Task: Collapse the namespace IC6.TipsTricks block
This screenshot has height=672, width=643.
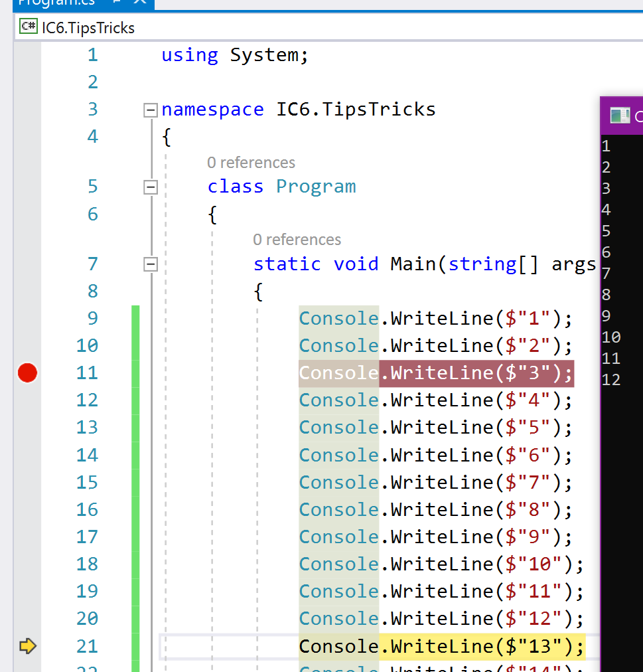Action: click(x=151, y=110)
